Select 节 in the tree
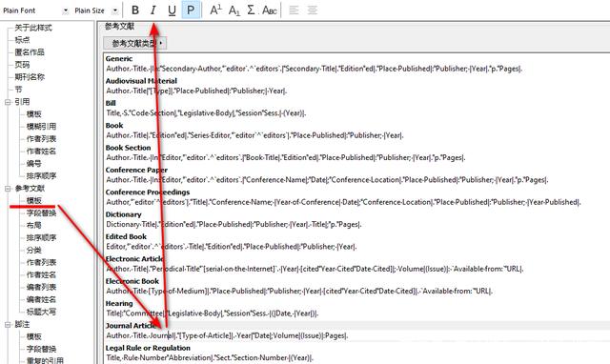Viewport: 610px width, 364px height. 18,90
